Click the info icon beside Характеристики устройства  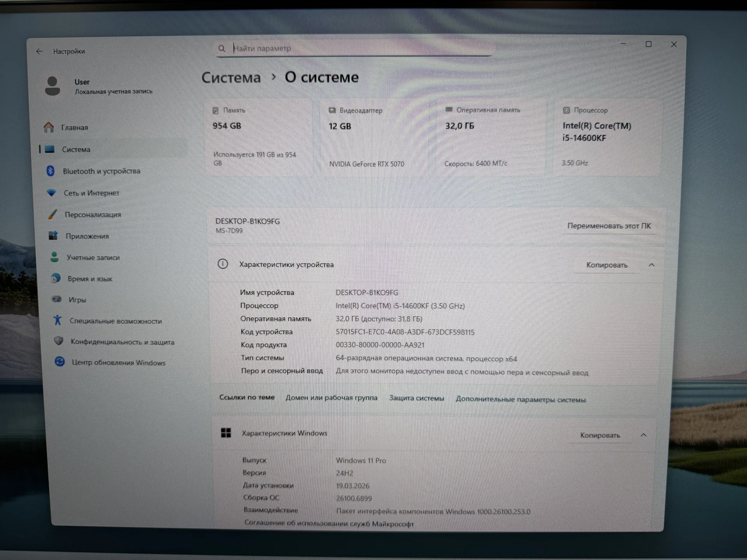pyautogui.click(x=223, y=264)
